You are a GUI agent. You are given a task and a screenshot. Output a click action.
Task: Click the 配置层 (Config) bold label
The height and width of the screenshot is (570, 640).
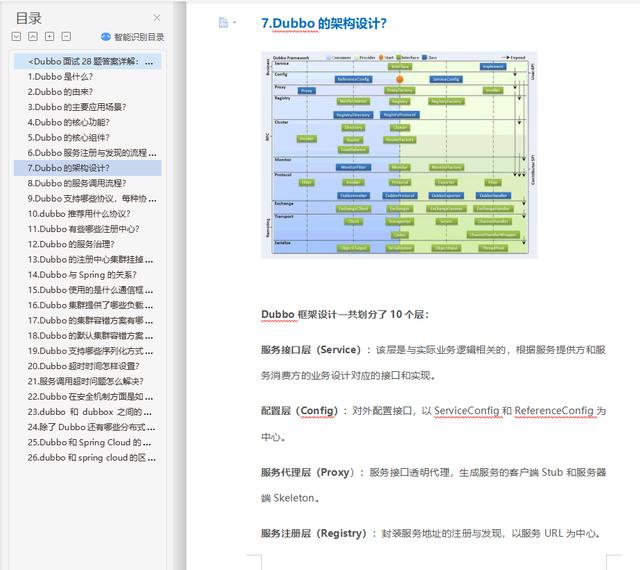click(x=300, y=411)
